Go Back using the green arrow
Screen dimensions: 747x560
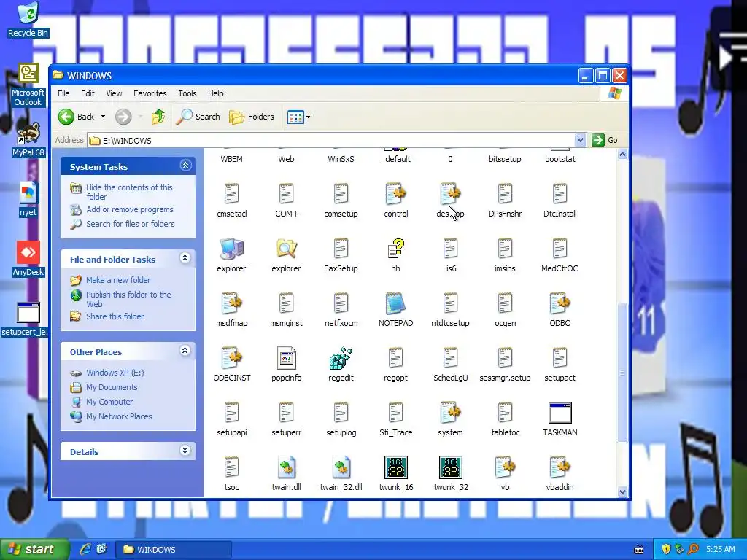point(66,117)
